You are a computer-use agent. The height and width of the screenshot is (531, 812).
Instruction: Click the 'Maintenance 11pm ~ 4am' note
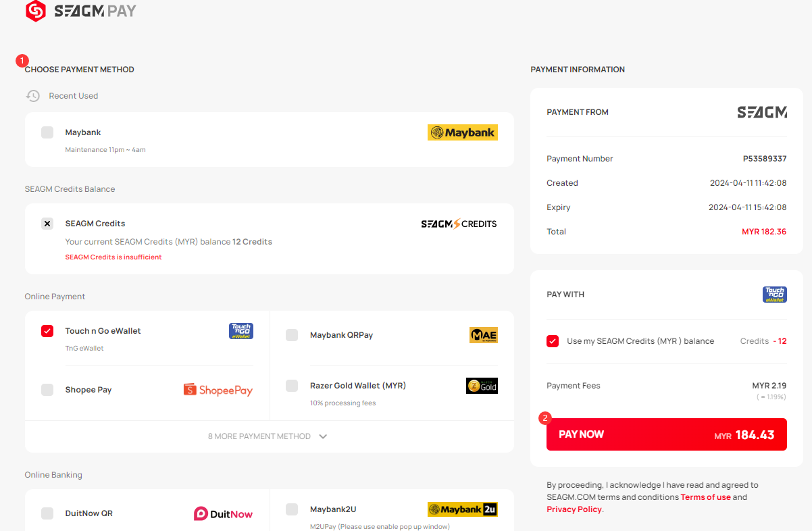[105, 150]
